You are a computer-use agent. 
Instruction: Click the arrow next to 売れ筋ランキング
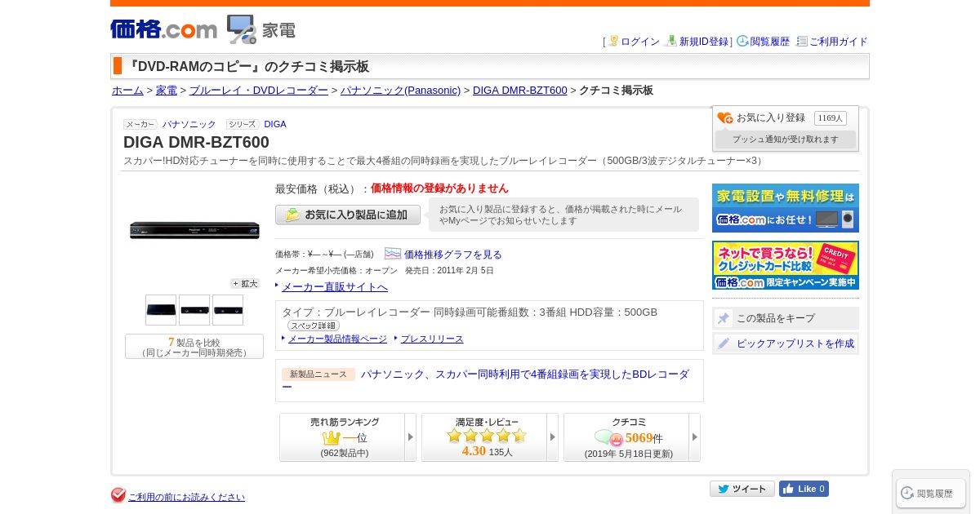pyautogui.click(x=411, y=437)
